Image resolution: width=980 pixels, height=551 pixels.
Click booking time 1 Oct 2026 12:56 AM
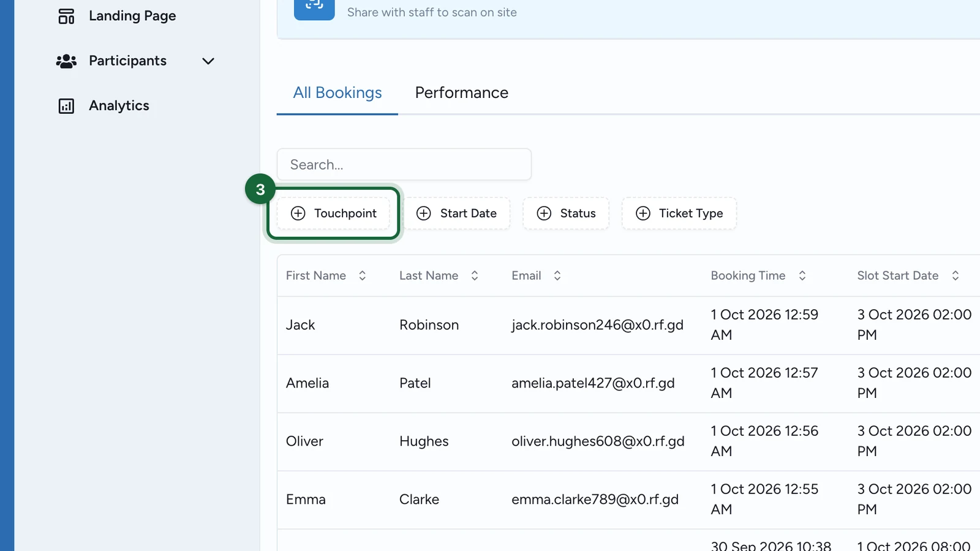tap(764, 441)
